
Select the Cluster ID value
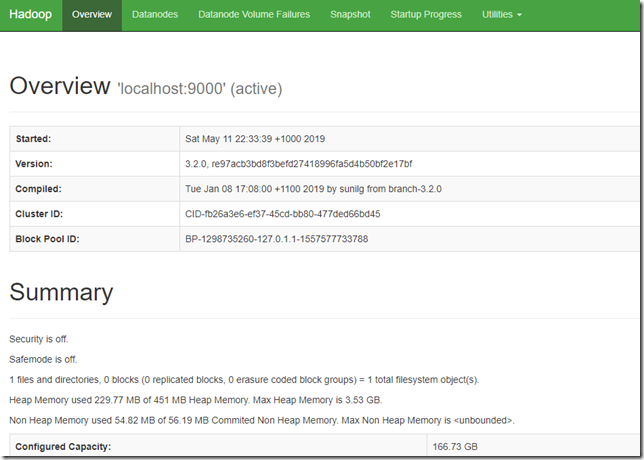point(283,214)
